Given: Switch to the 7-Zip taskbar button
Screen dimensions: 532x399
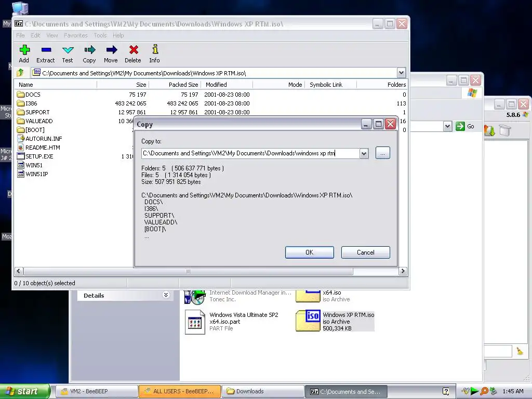Looking at the screenshot, I should (x=346, y=391).
